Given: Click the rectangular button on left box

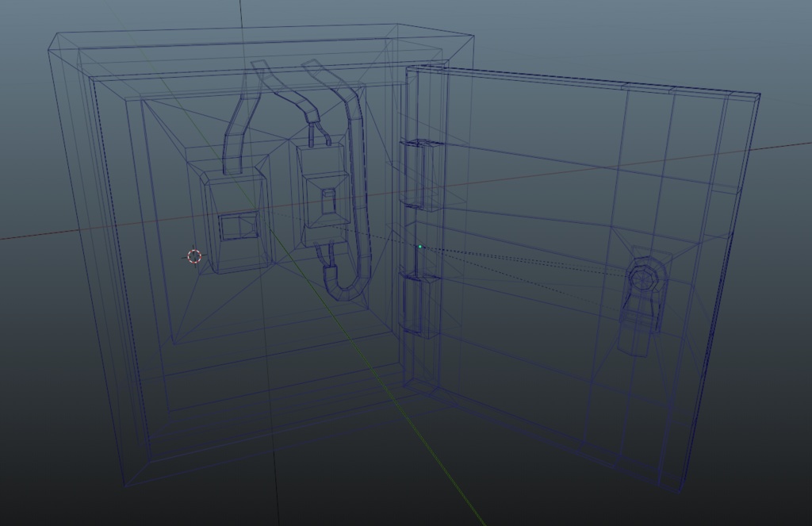Looking at the screenshot, I should (x=239, y=226).
